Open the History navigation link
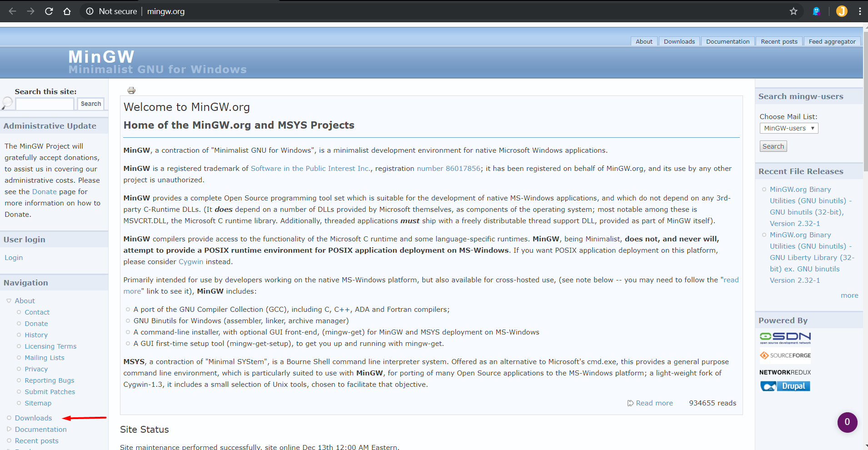The width and height of the screenshot is (868, 450). tap(36, 335)
